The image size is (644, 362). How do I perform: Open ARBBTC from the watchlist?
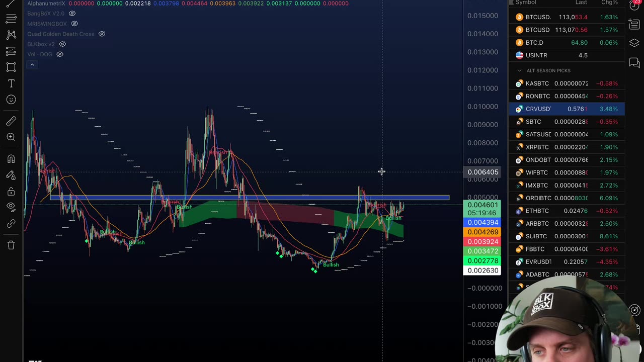point(567,224)
